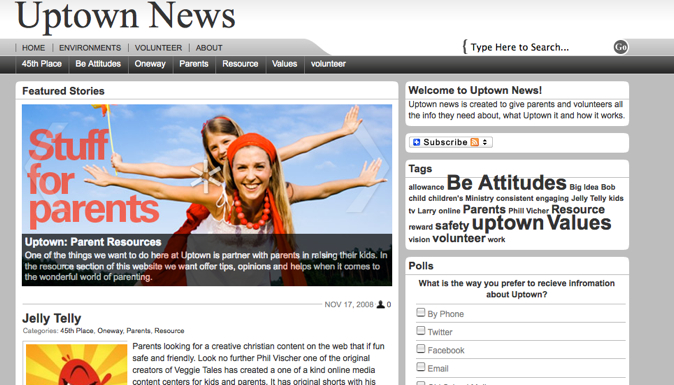This screenshot has width=674, height=385.
Task: Click the reward tag
Action: click(420, 227)
